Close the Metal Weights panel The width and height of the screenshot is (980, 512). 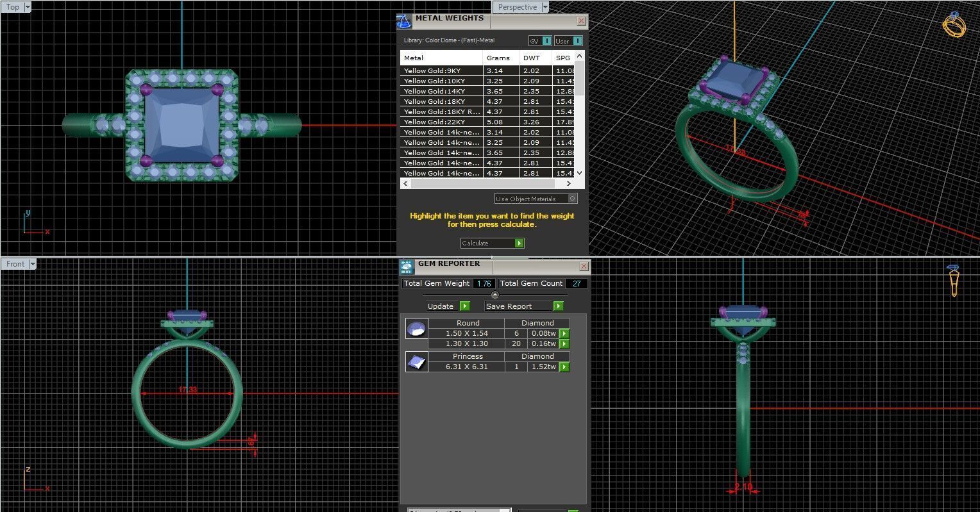pyautogui.click(x=581, y=21)
